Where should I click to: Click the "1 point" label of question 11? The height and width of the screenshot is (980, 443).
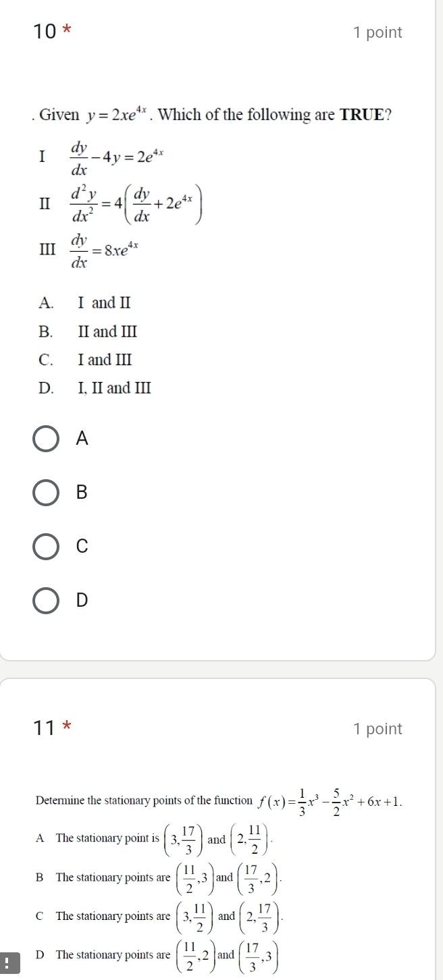coord(377,729)
